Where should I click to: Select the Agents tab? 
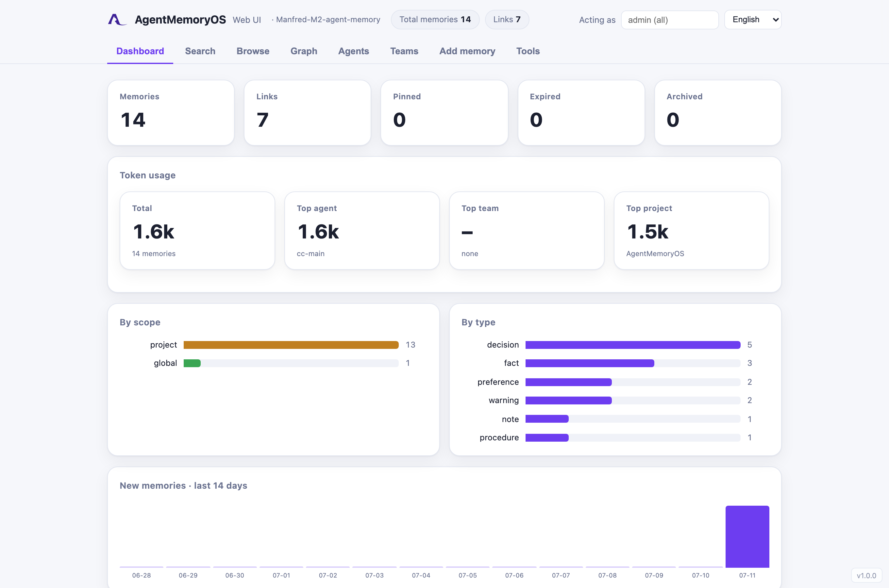[353, 51]
